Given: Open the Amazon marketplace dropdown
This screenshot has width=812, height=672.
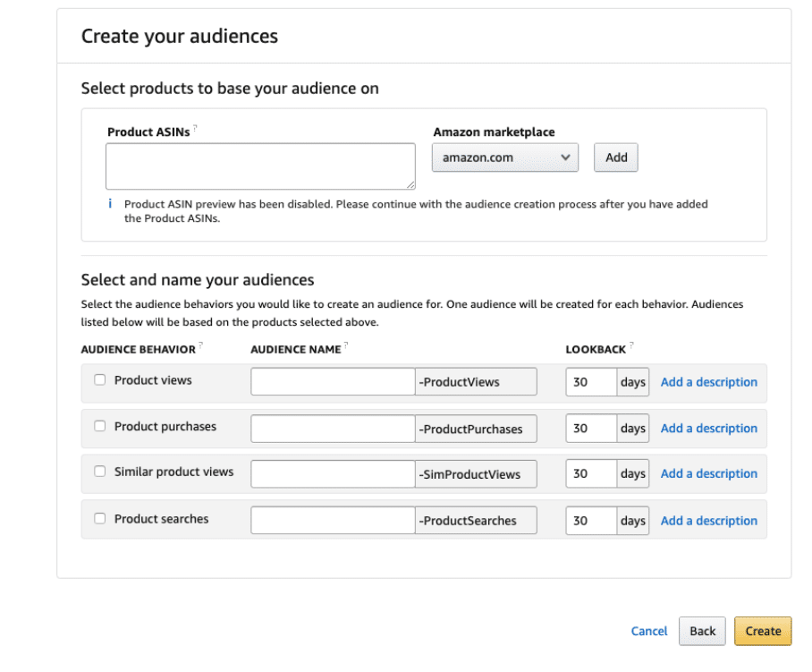Looking at the screenshot, I should (x=505, y=157).
